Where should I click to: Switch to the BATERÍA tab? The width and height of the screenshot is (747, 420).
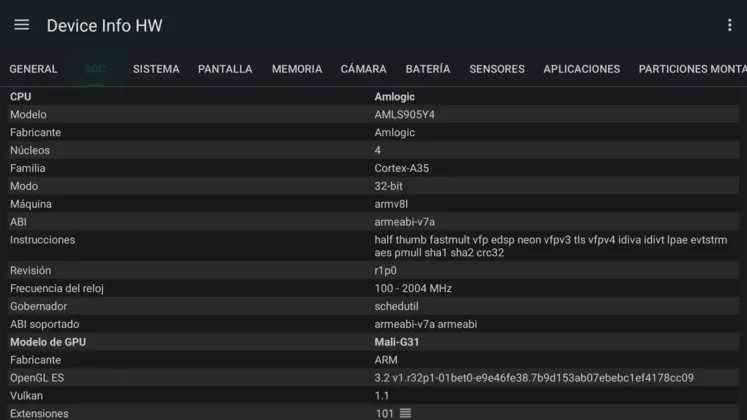click(428, 69)
